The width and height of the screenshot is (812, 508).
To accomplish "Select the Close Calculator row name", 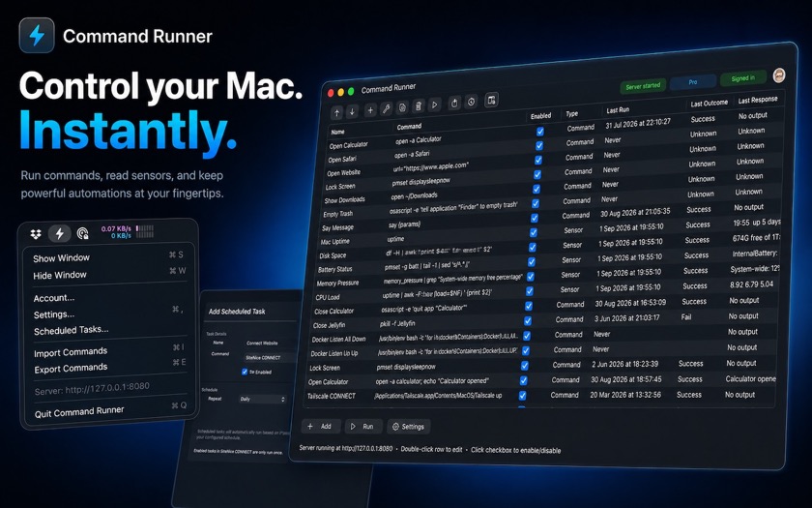I will point(334,311).
